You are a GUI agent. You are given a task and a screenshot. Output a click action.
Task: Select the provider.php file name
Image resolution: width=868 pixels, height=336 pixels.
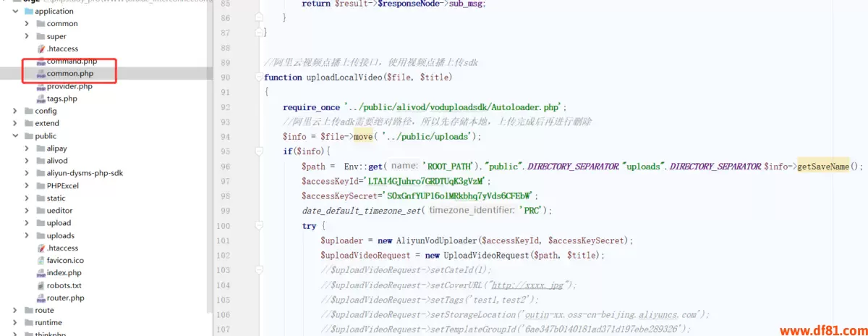click(x=70, y=86)
